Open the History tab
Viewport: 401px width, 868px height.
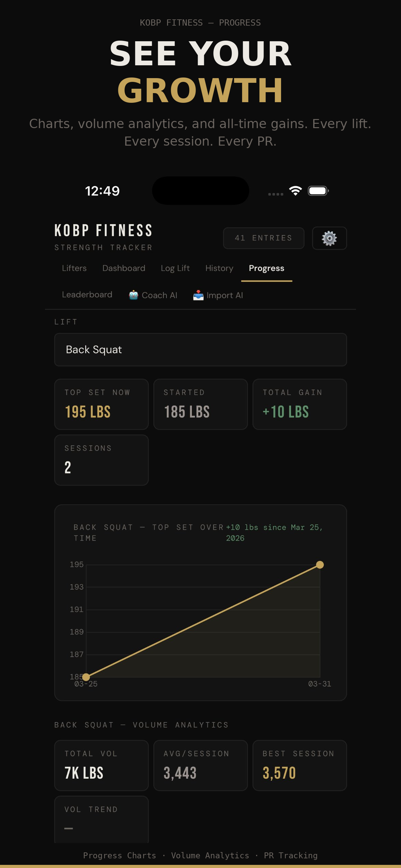tap(219, 268)
